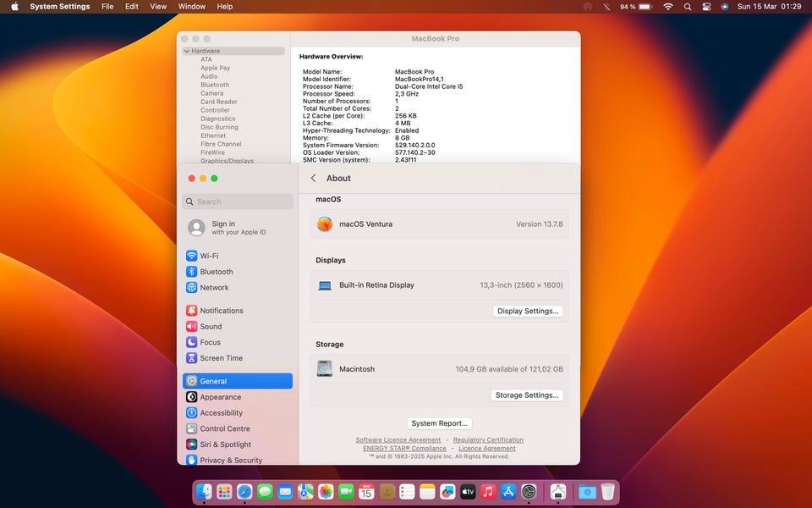812x508 pixels.
Task: Open the Window menu
Action: tap(192, 7)
